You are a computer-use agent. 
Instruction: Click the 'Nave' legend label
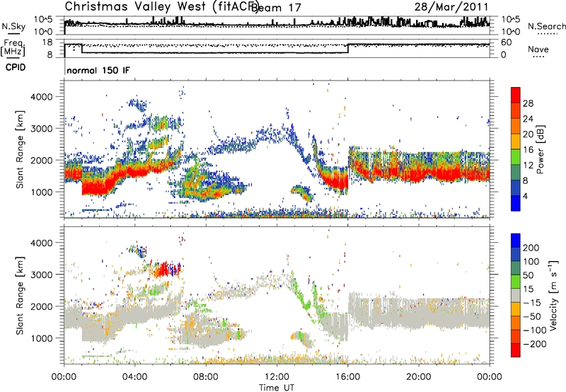pos(538,49)
